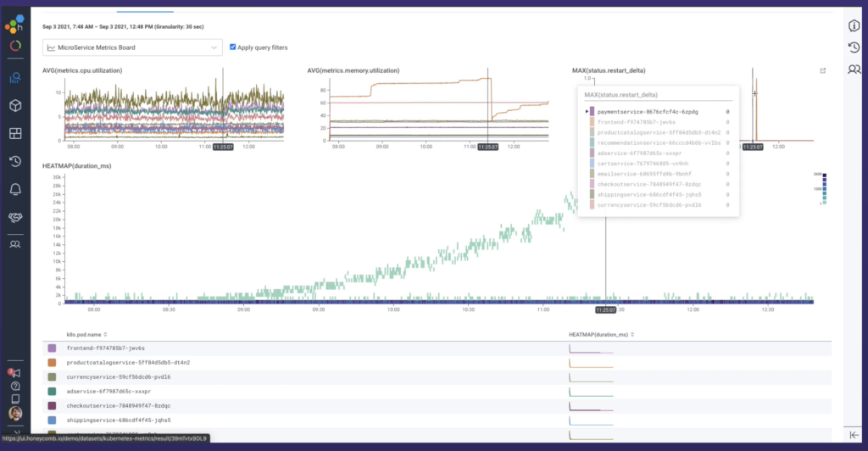
Task: Open the MicroService Metrics Board dropdown
Action: [x=132, y=47]
